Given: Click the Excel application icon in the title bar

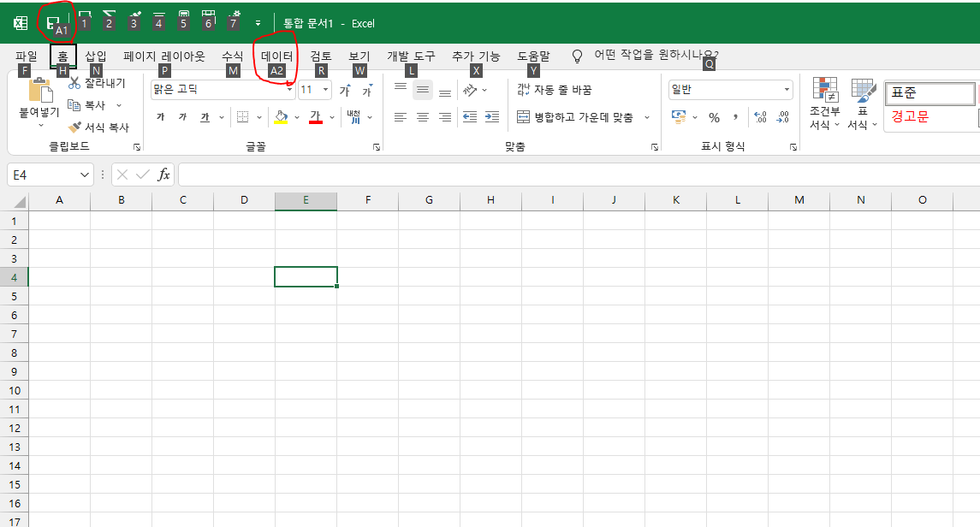Looking at the screenshot, I should [x=21, y=23].
